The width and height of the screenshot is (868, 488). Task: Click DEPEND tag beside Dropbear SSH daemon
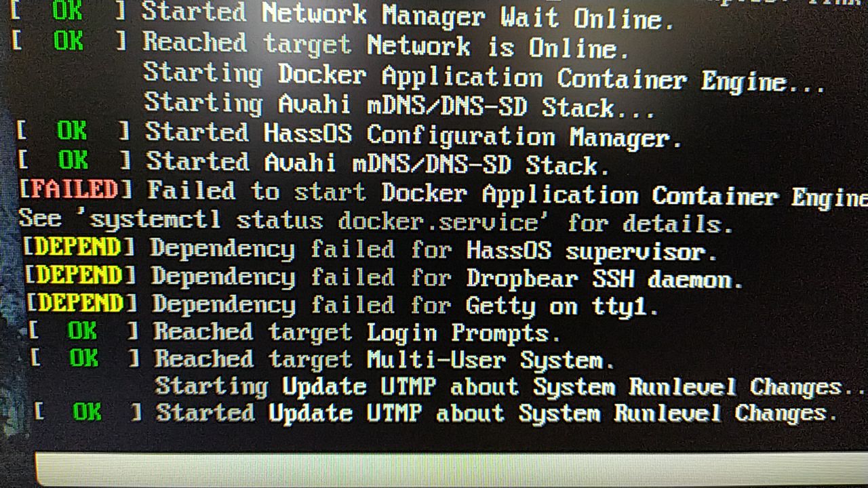tap(80, 275)
